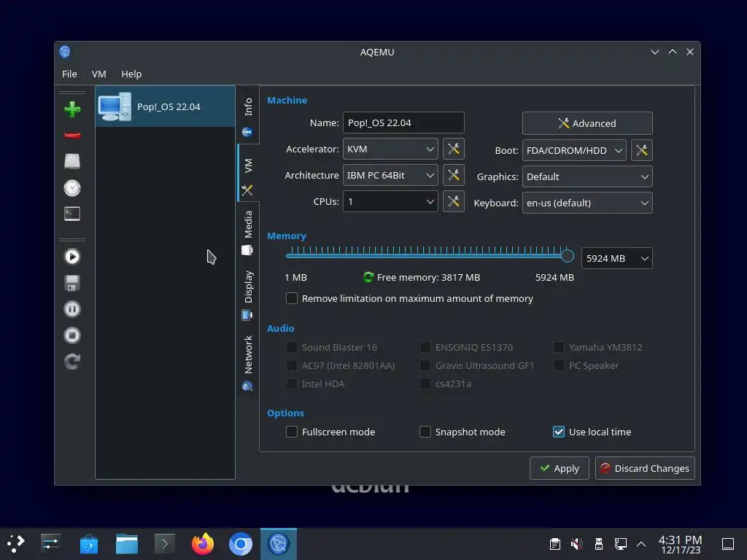Switch to the Media tab
This screenshot has width=747, height=560.
click(x=248, y=233)
